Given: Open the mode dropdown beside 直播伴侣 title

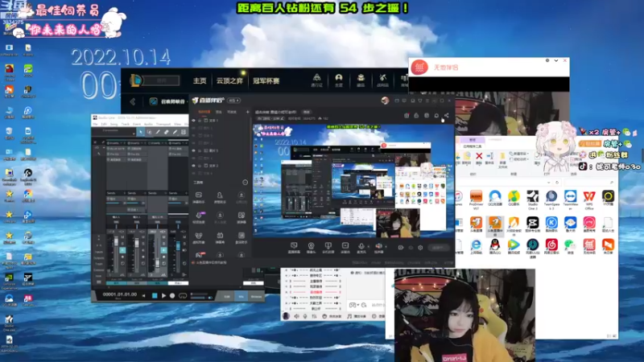Looking at the screenshot, I should 234,101.
